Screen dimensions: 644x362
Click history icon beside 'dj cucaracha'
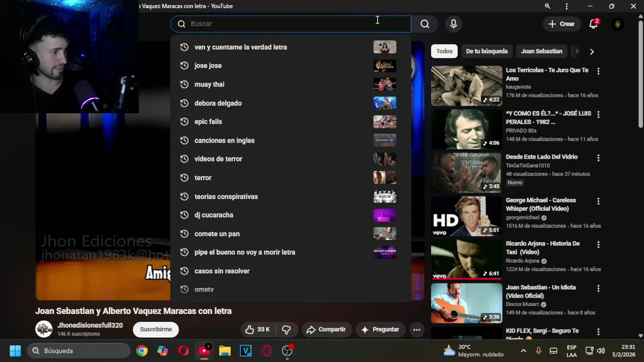pos(184,215)
